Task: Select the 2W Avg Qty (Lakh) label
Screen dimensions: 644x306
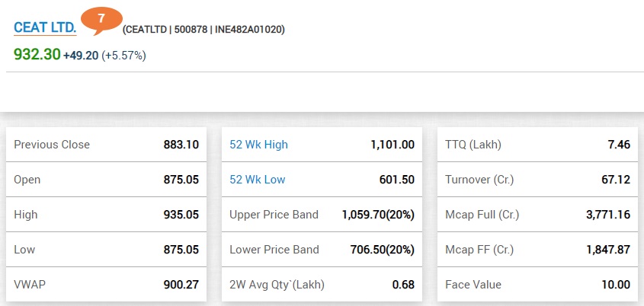Action: (x=277, y=284)
